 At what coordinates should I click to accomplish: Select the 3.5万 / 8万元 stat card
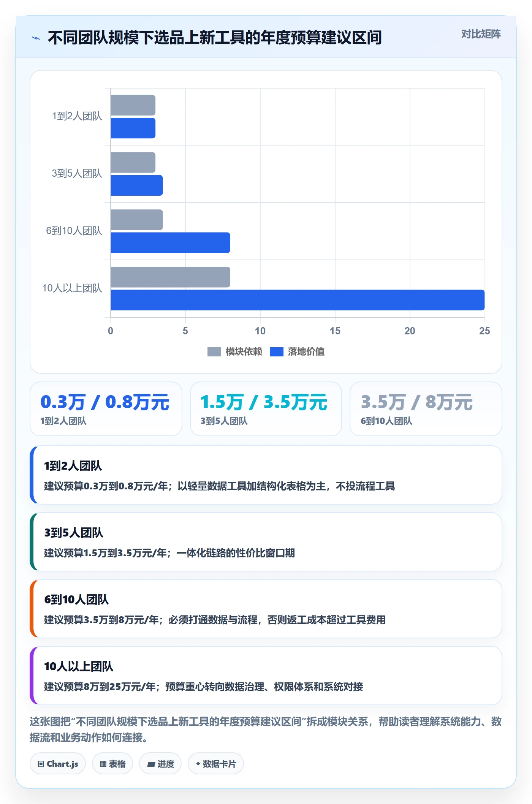coord(426,409)
